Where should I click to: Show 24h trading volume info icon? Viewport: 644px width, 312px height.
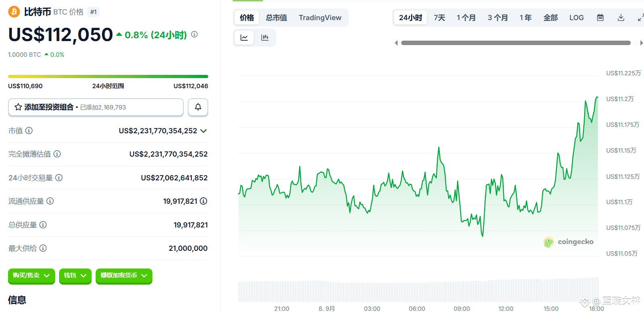[x=59, y=178]
